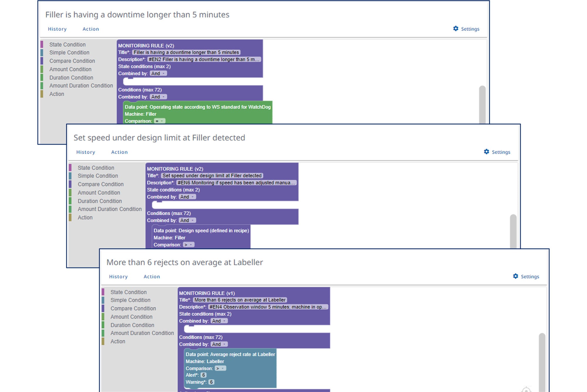
Task: Open Comparison dropdown in Average reject rate block
Action: point(220,368)
